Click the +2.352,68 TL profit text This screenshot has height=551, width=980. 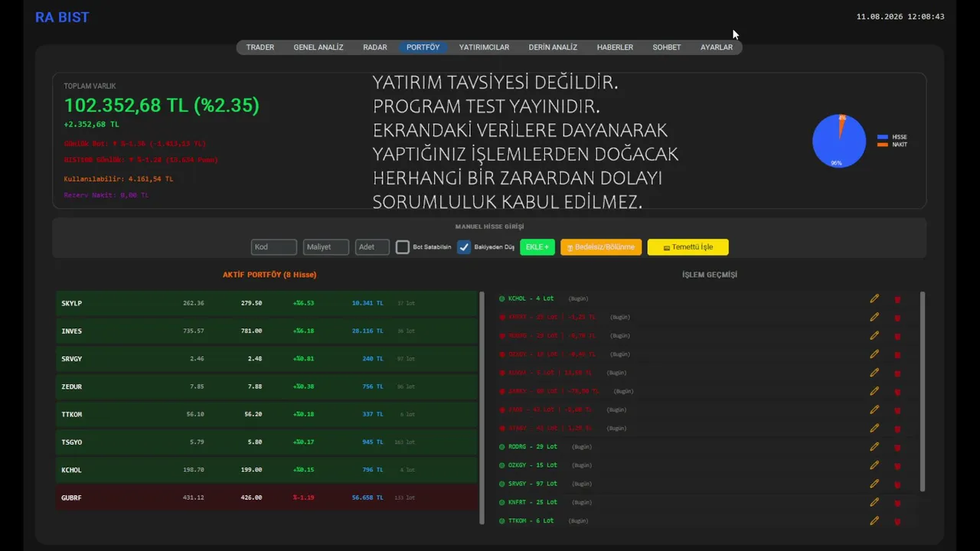tap(92, 124)
